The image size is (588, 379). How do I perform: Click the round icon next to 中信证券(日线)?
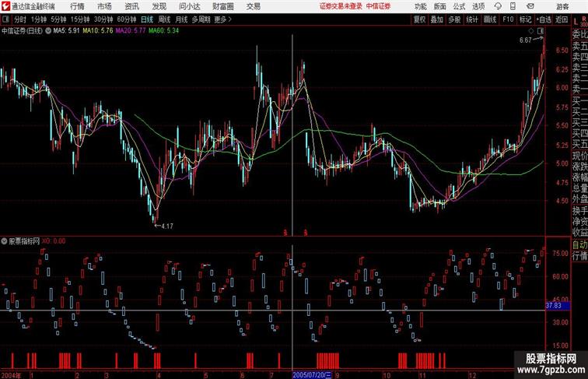[48, 31]
